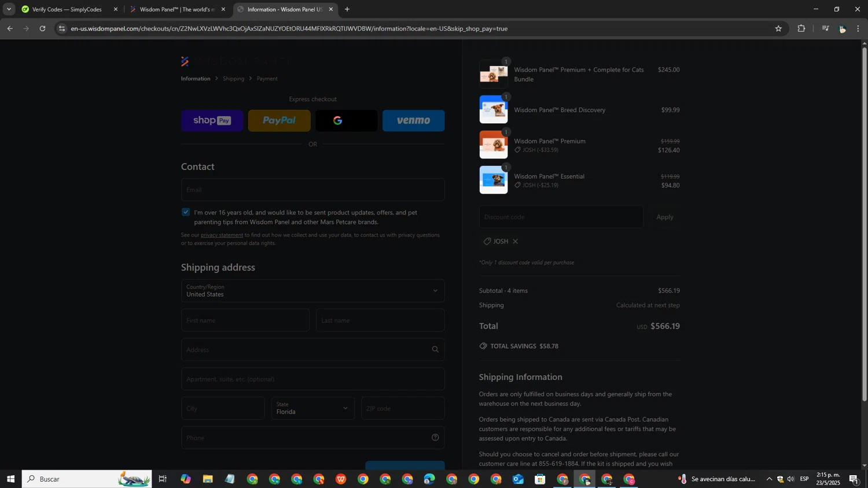Click the Wisdom Panel Premium thumbnail
The width and height of the screenshot is (868, 488).
(494, 145)
